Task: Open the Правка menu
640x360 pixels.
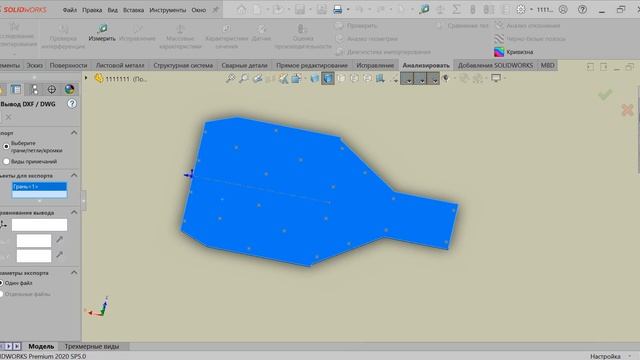Action: pyautogui.click(x=92, y=10)
